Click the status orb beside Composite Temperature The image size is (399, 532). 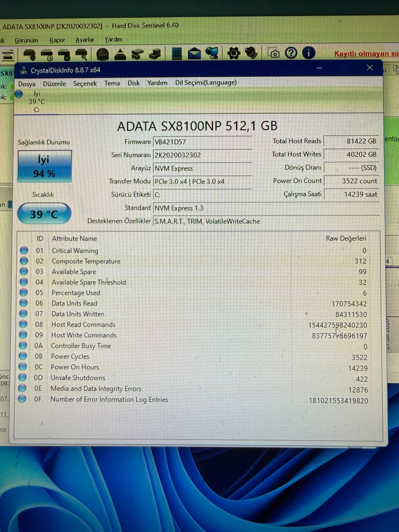[24, 261]
